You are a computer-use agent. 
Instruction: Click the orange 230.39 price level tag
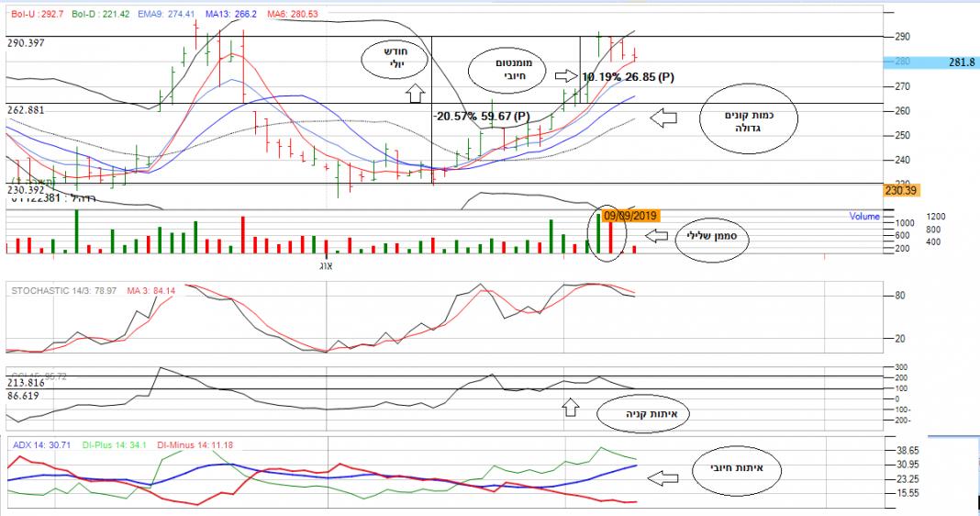[x=902, y=190]
